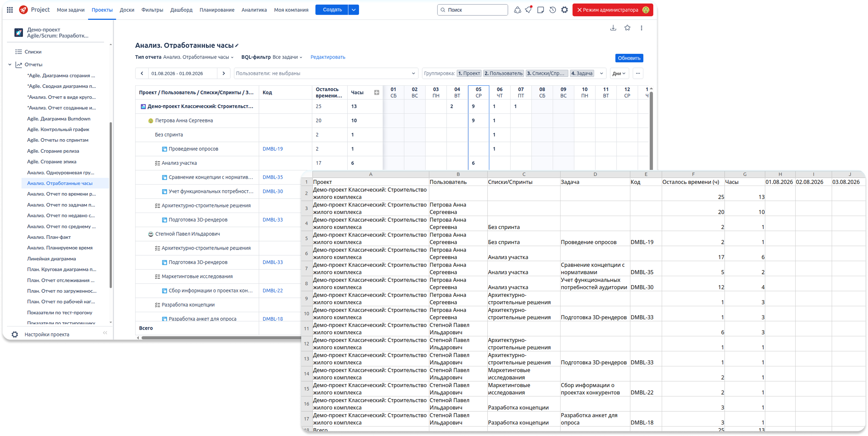Mark report as favorite with star icon
868x436 pixels.
click(x=627, y=28)
